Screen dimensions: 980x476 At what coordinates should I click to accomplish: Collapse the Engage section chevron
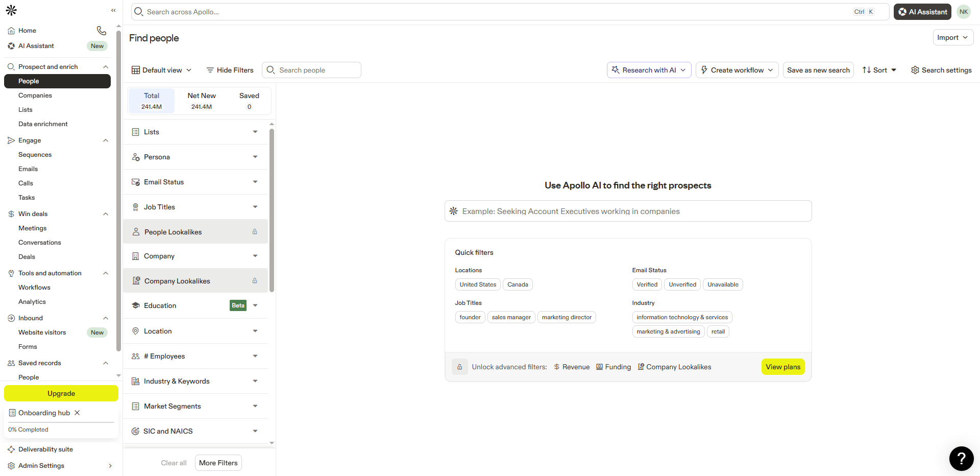(x=106, y=140)
